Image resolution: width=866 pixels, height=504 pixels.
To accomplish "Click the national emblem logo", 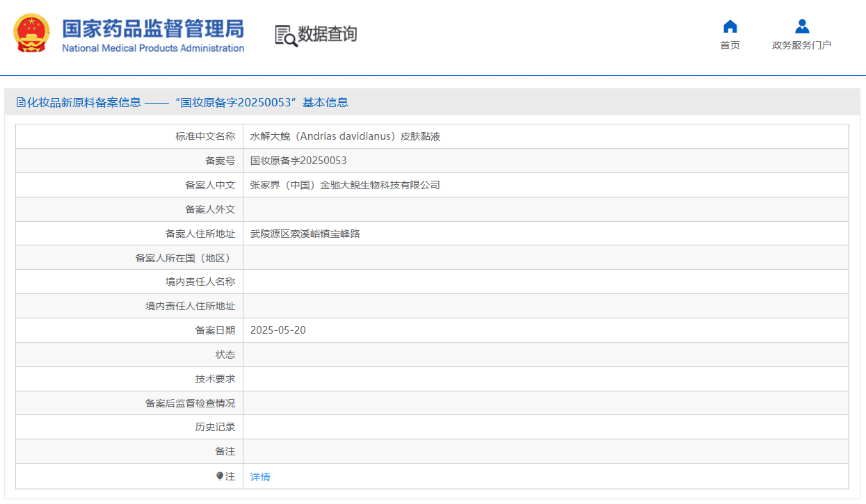I will (32, 33).
